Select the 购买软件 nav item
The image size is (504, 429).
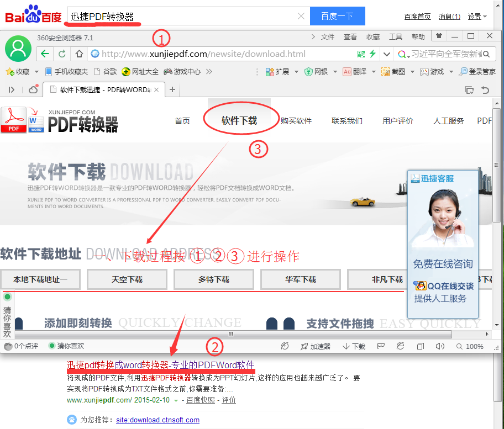point(296,121)
